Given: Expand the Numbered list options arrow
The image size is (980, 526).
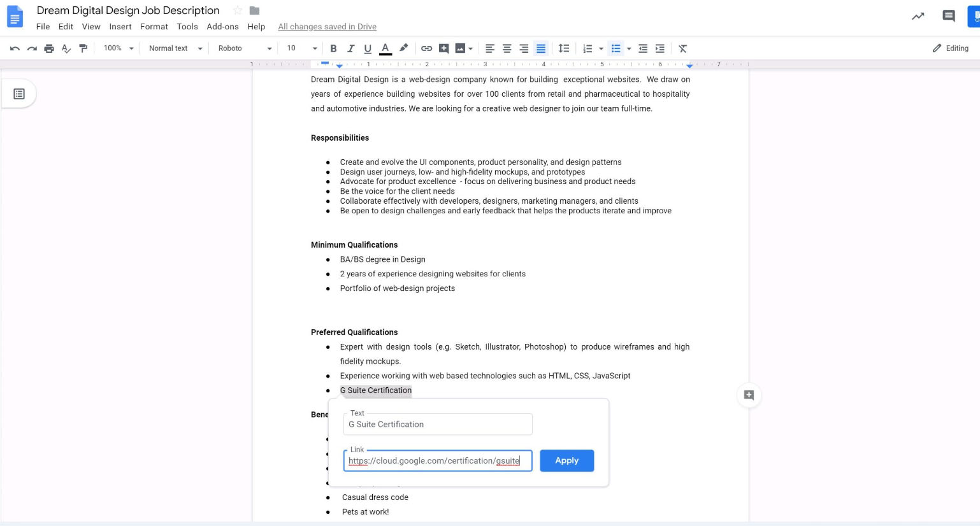Looking at the screenshot, I should (x=601, y=48).
